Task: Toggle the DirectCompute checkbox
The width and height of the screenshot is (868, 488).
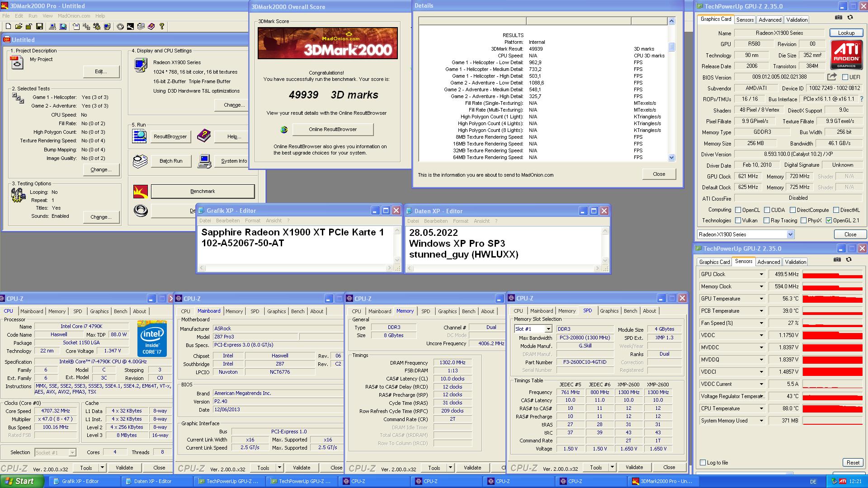Action: point(793,210)
